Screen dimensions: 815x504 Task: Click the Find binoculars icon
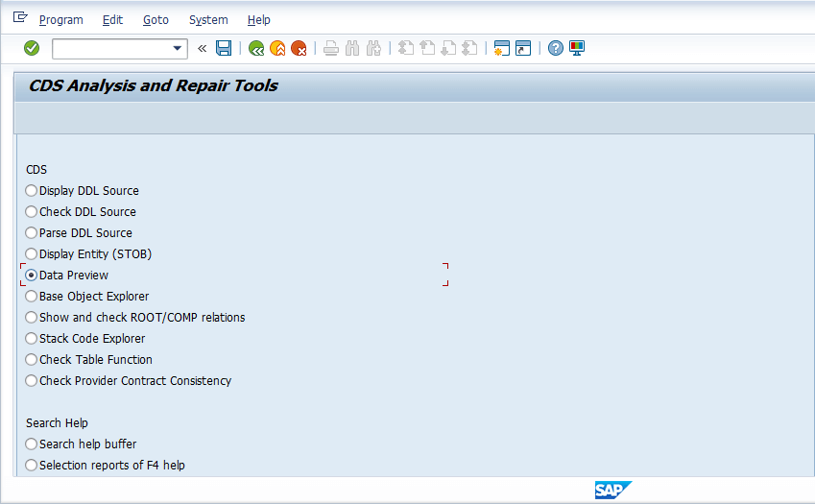click(x=352, y=48)
